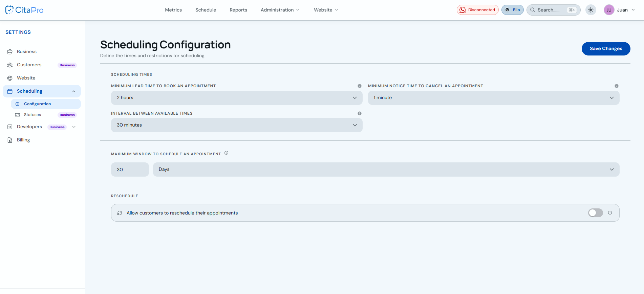Expand the Website top menu
The image size is (644, 294).
326,10
